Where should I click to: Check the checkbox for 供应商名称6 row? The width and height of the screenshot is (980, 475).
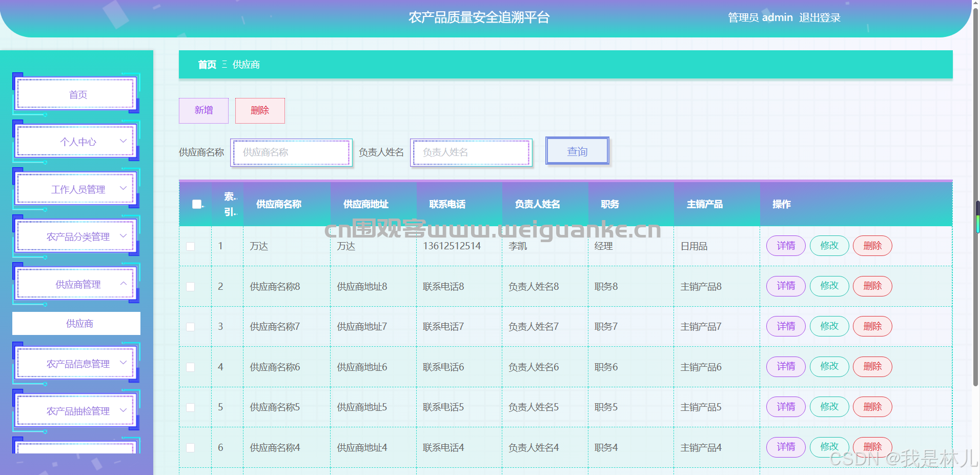click(190, 367)
